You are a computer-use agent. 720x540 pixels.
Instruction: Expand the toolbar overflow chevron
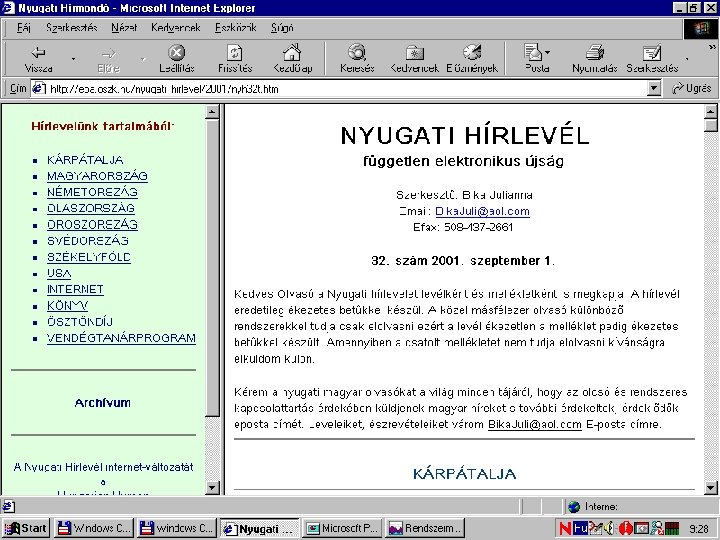point(712,47)
